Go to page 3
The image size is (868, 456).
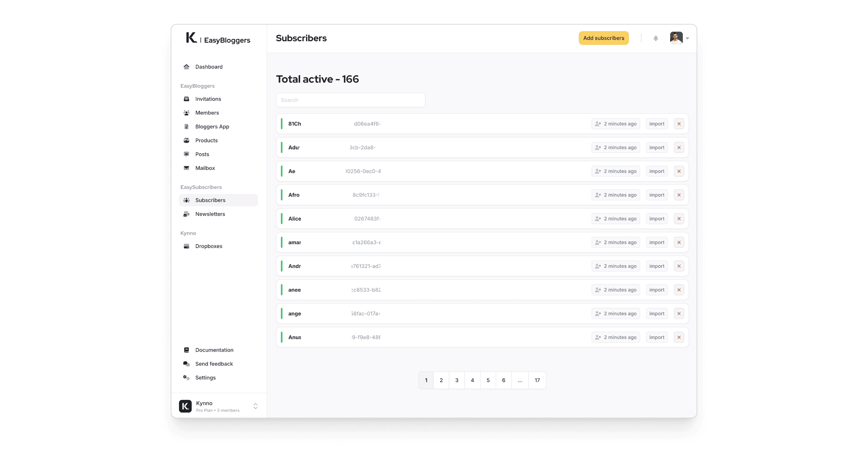tap(457, 380)
